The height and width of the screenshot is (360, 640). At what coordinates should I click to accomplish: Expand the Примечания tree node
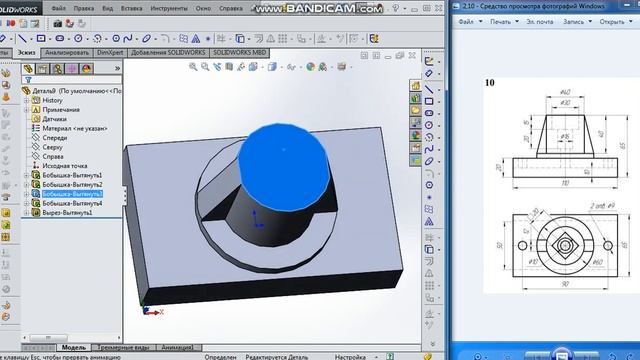(27, 110)
